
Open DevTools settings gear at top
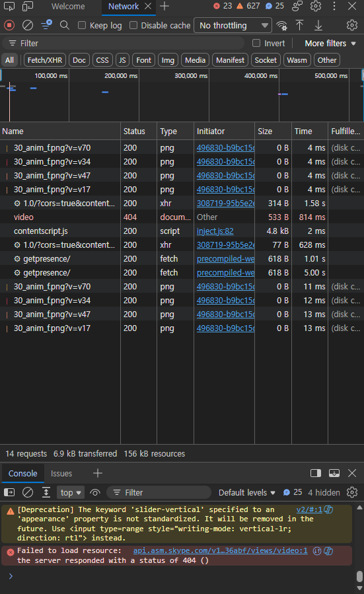(316, 6)
